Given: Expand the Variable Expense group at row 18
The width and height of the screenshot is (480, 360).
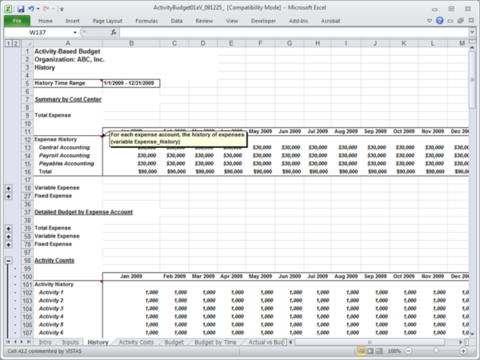Looking at the screenshot, I should (x=9, y=188).
